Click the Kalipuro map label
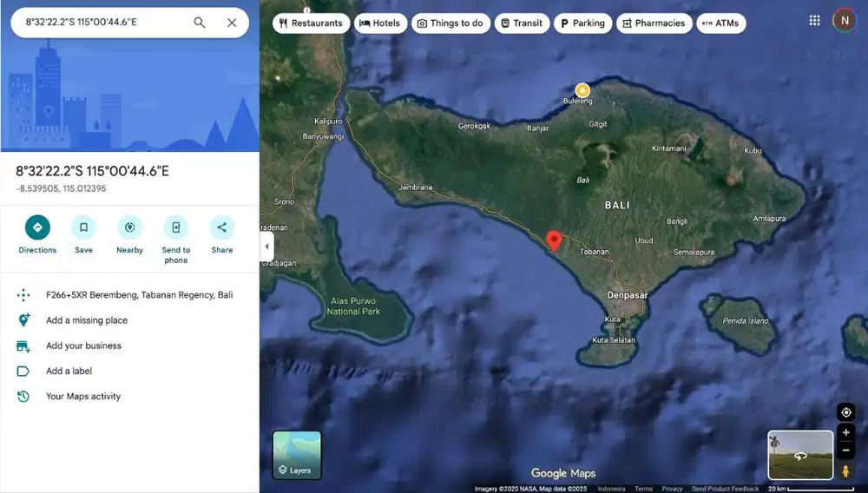Viewport: 868px width, 493px height. coord(328,122)
